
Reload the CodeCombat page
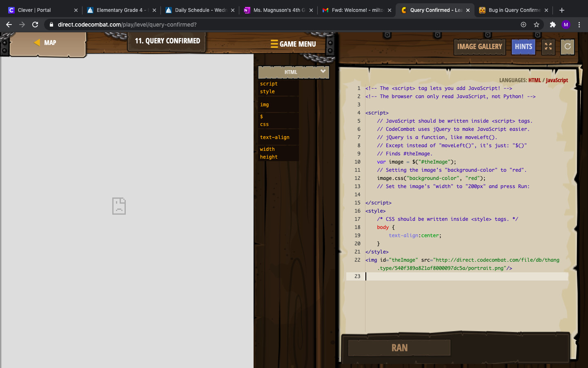pyautogui.click(x=35, y=25)
